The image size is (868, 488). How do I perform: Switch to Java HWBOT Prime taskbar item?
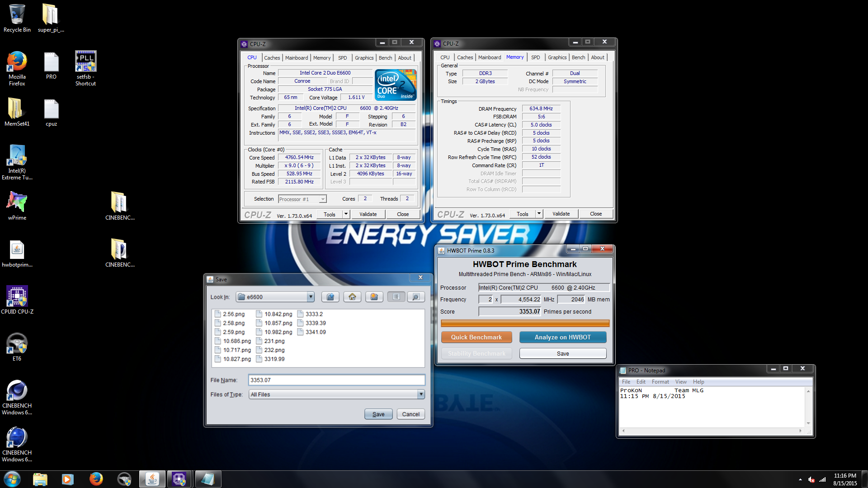point(152,479)
